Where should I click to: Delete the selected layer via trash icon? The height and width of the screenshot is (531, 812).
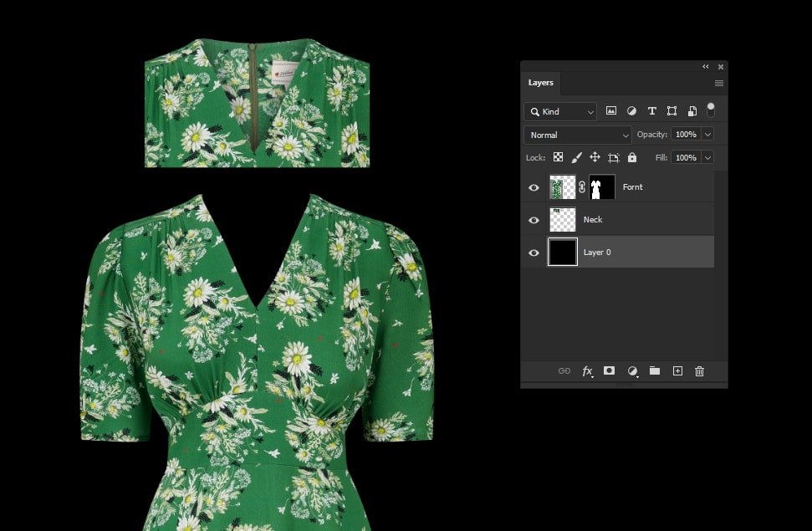point(699,370)
